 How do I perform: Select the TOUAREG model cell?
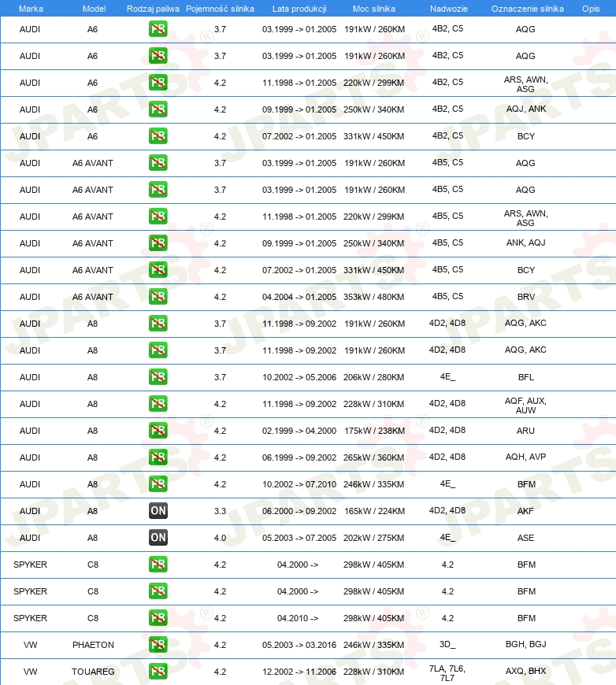point(93,672)
